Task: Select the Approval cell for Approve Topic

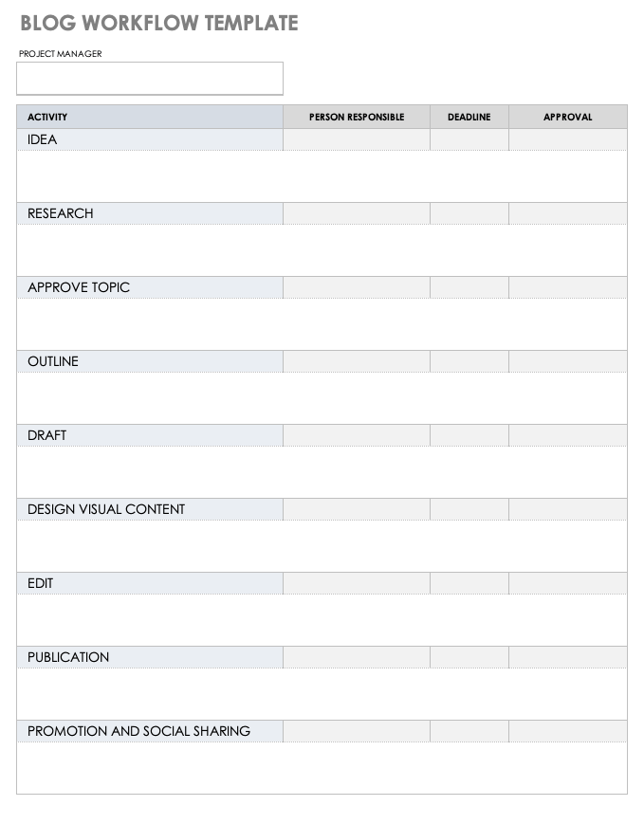Action: point(567,287)
